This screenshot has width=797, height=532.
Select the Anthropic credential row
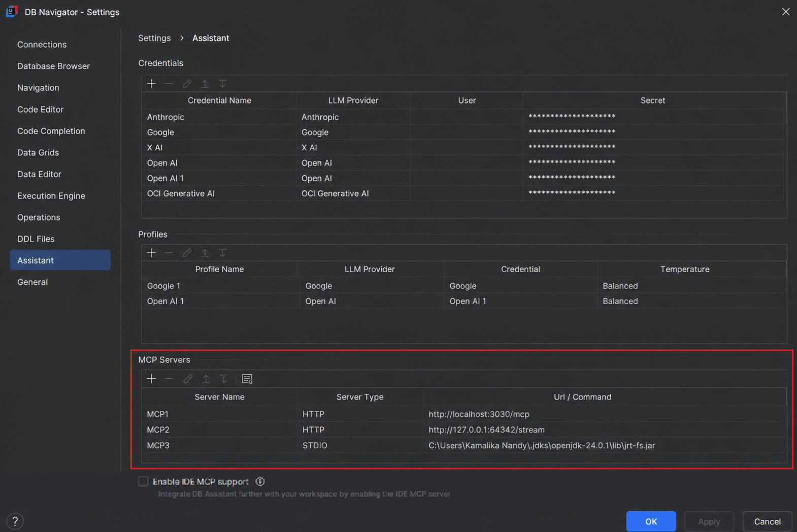click(463, 117)
